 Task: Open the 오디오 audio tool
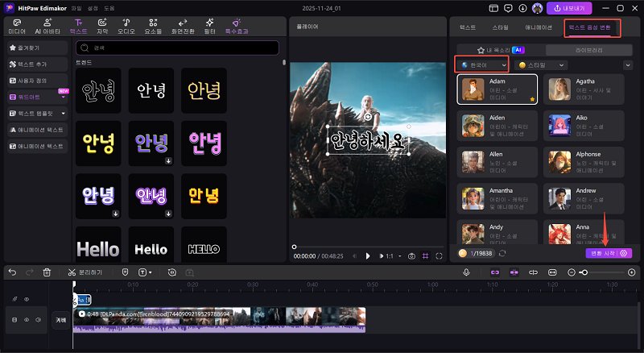point(126,27)
